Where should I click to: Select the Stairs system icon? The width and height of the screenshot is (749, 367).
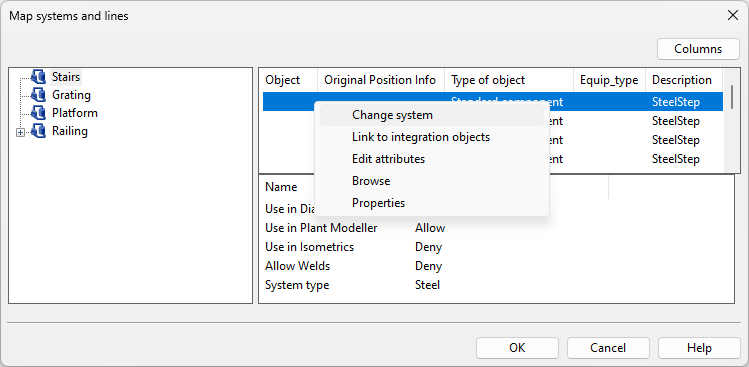click(x=38, y=76)
